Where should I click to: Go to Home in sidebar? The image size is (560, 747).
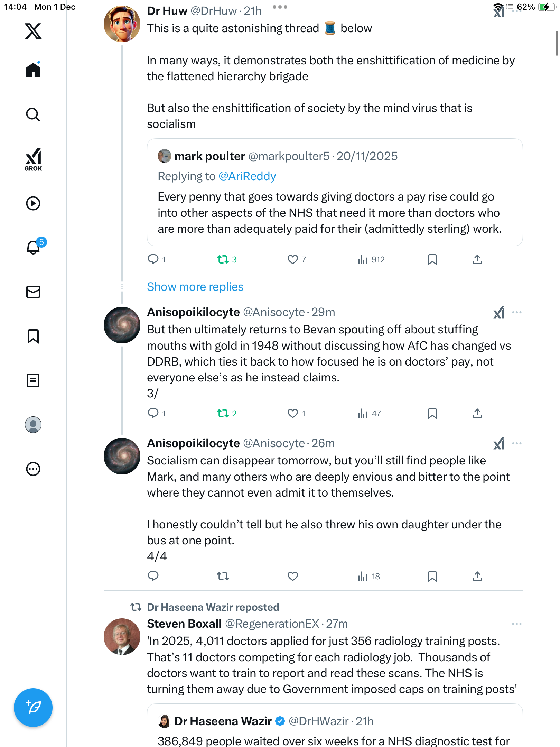[x=33, y=70]
